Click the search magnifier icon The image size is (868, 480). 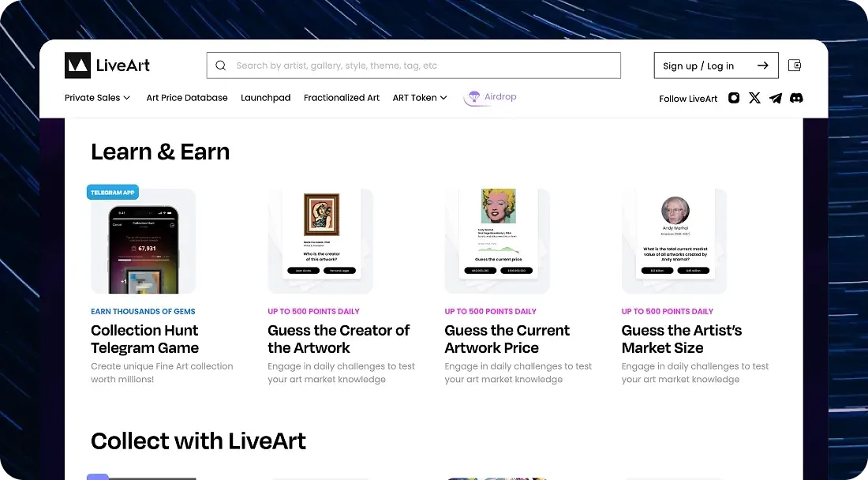[x=221, y=66]
